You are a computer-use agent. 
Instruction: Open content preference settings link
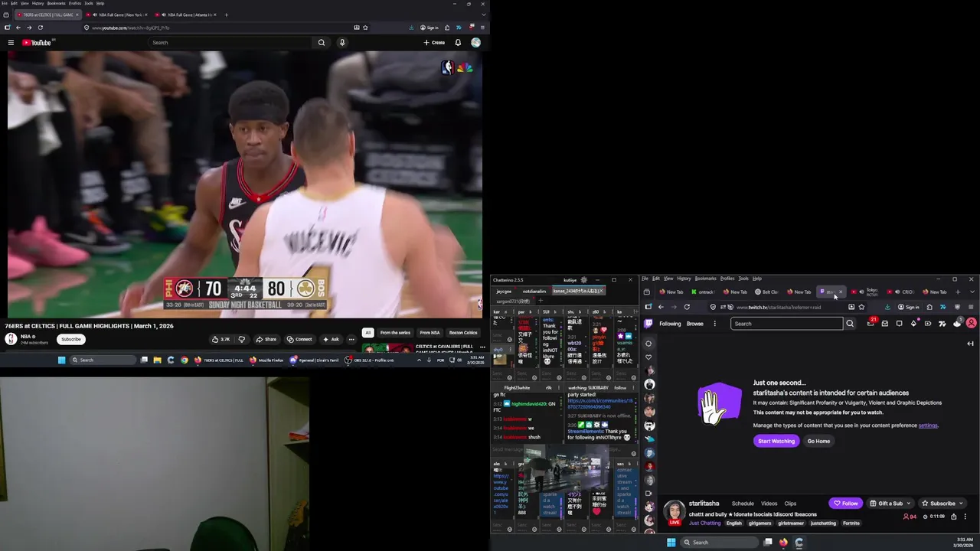point(928,425)
